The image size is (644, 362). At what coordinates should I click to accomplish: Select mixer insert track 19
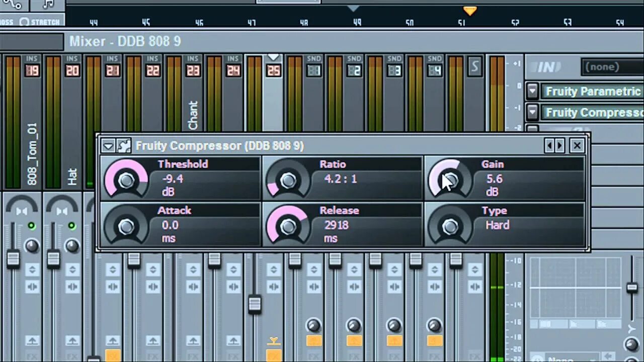coord(32,71)
